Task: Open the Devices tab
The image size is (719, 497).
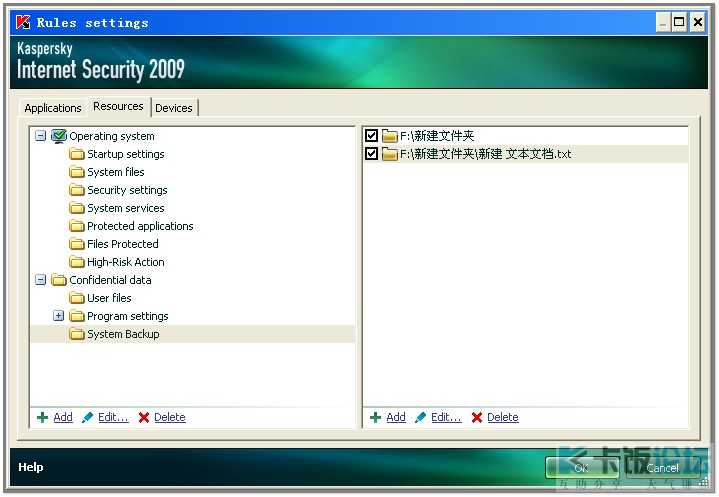Action: point(174,108)
